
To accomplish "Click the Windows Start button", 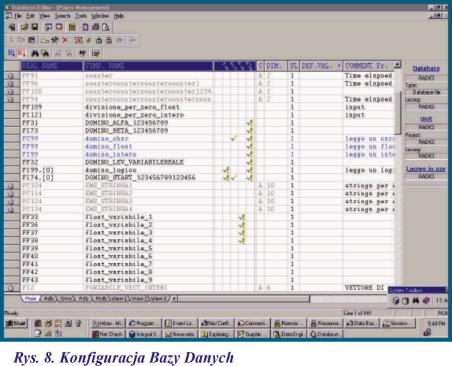I will coord(16,323).
